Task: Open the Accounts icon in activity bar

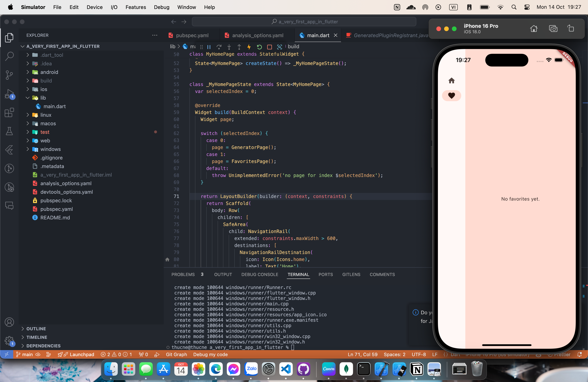Action: 9,322
